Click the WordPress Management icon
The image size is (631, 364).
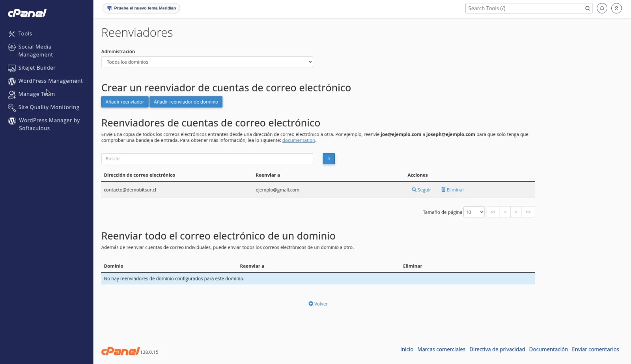click(x=12, y=81)
